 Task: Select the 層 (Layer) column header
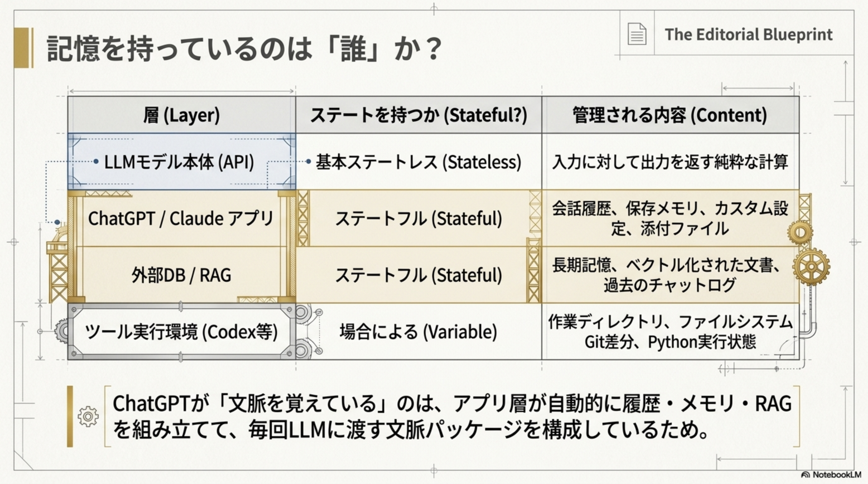(182, 115)
